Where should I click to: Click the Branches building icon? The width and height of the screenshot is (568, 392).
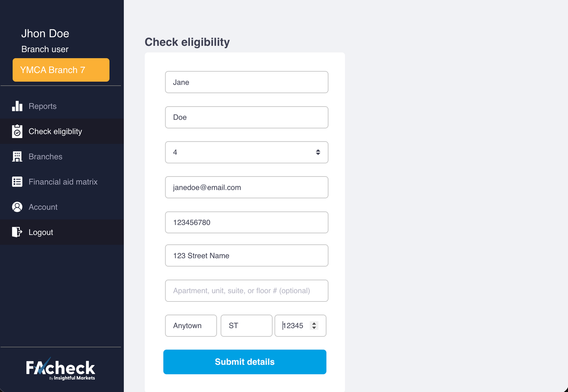point(17,157)
